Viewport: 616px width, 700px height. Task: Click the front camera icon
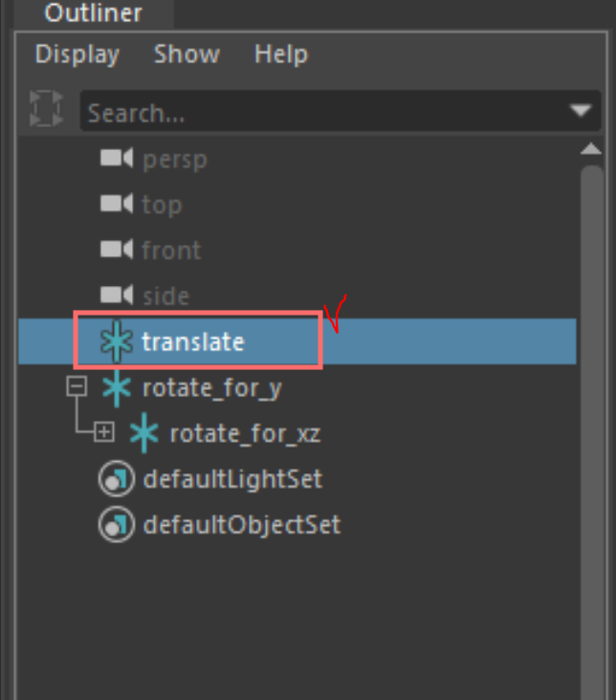click(117, 249)
